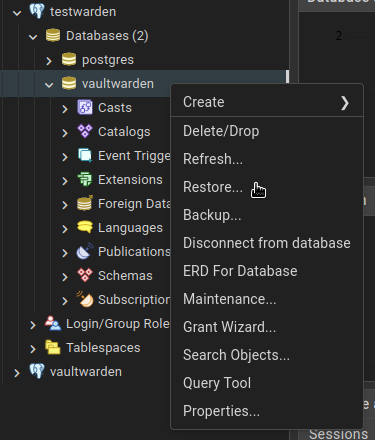Select the postgres database label

108,60
